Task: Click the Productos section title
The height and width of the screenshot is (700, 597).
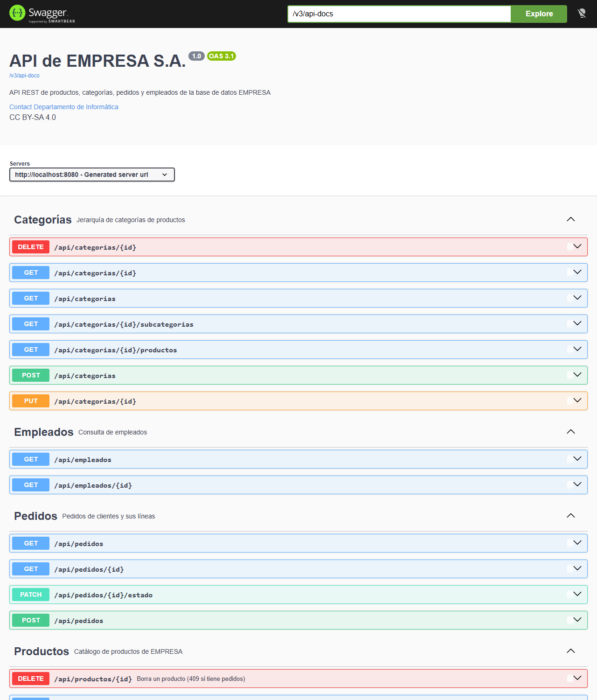Action: click(x=42, y=651)
